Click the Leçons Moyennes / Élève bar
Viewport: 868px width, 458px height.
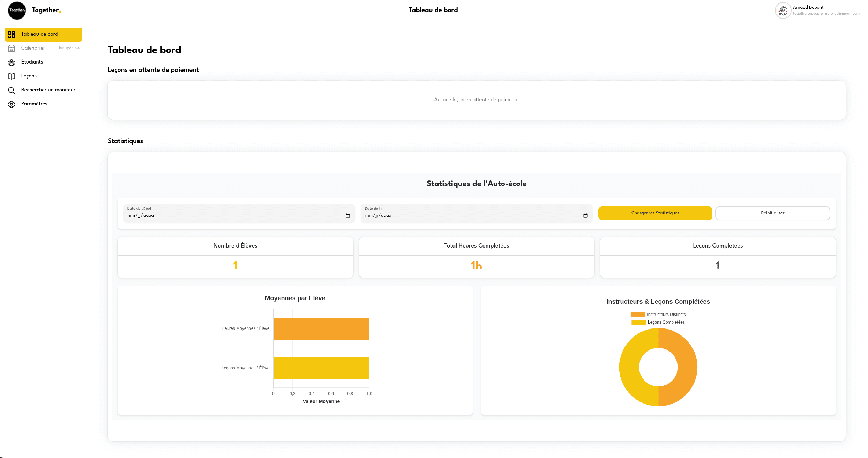pyautogui.click(x=321, y=368)
